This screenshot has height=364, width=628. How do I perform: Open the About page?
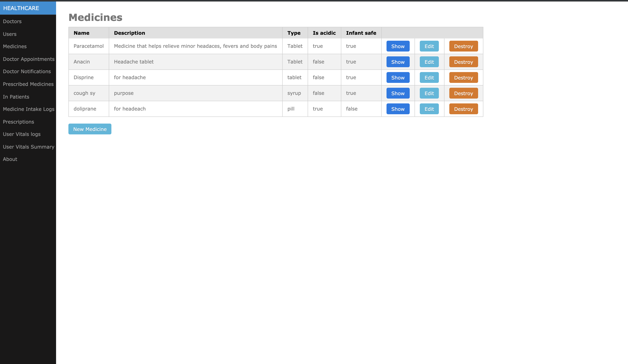coord(10,159)
